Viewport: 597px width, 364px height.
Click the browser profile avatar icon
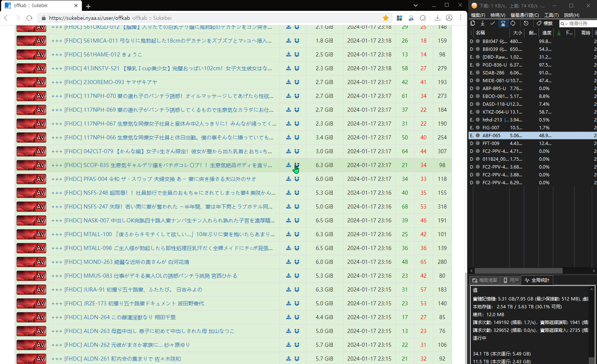[449, 18]
